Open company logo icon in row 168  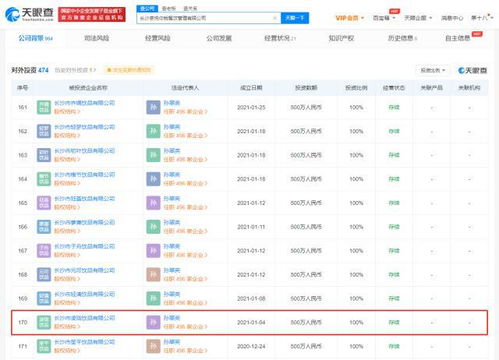pyautogui.click(x=44, y=275)
